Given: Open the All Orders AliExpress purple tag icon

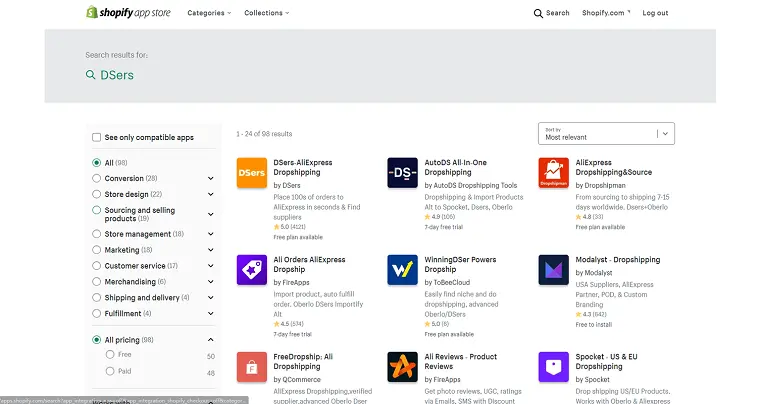Looking at the screenshot, I should [x=252, y=270].
